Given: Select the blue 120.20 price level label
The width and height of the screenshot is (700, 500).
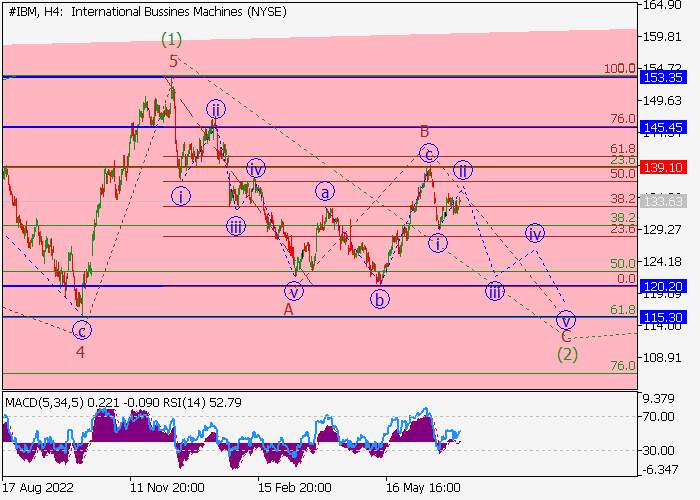Looking at the screenshot, I should (663, 286).
